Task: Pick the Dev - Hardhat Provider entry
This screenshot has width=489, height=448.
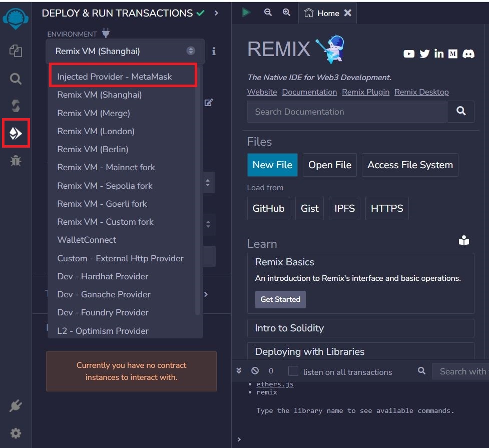Action: 103,276
